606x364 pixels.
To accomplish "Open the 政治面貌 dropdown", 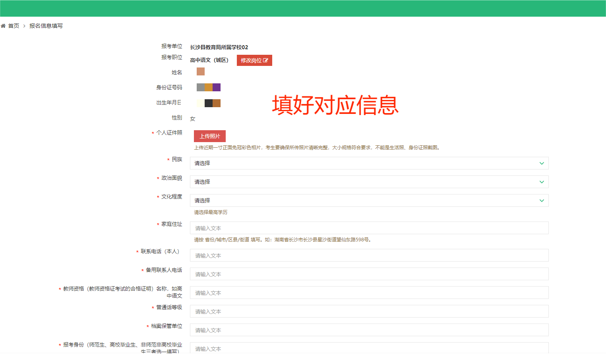I will pos(369,182).
